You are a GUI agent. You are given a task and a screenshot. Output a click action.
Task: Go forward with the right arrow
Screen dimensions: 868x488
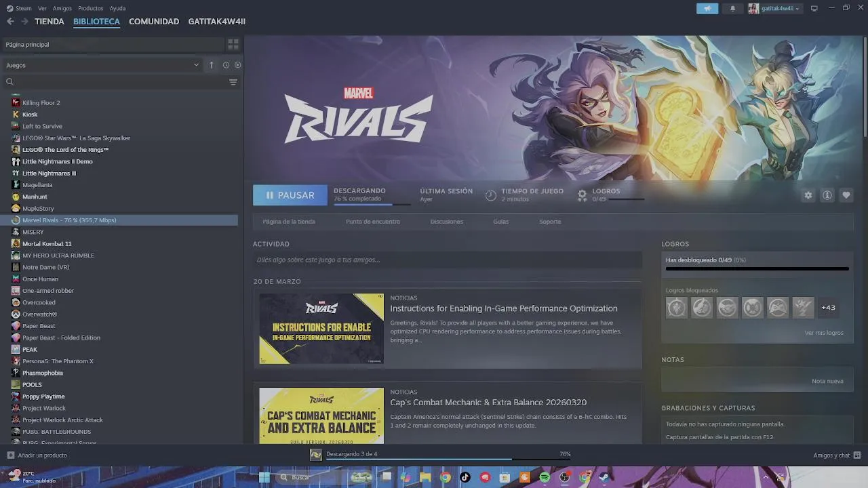[x=24, y=22]
